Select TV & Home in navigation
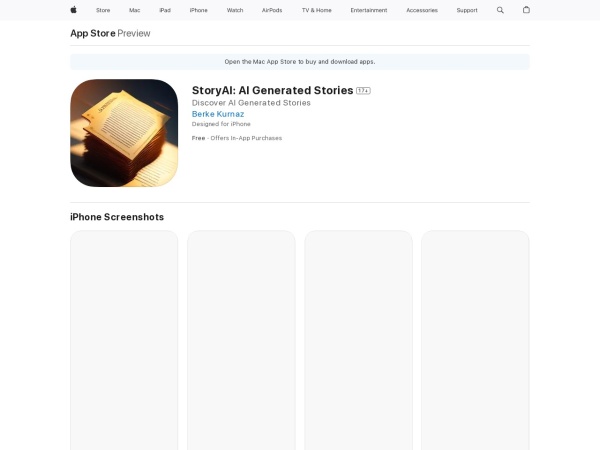This screenshot has height=450, width=600. (316, 10)
